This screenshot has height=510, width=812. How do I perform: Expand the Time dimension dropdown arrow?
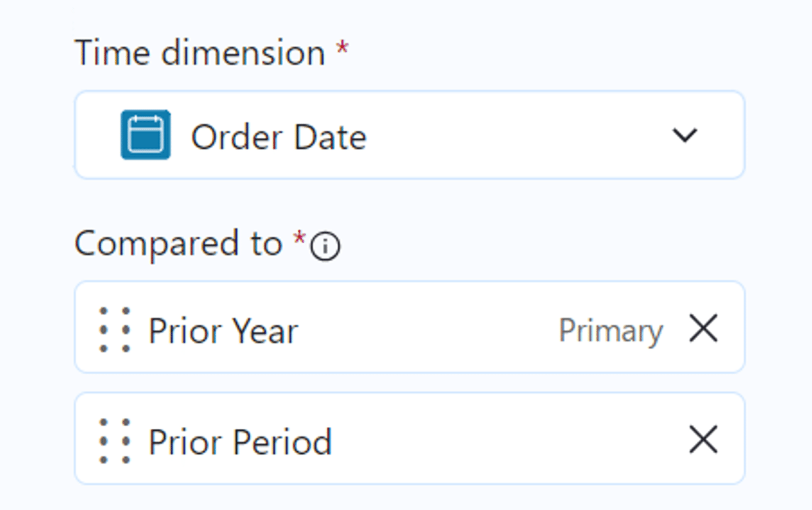point(685,135)
